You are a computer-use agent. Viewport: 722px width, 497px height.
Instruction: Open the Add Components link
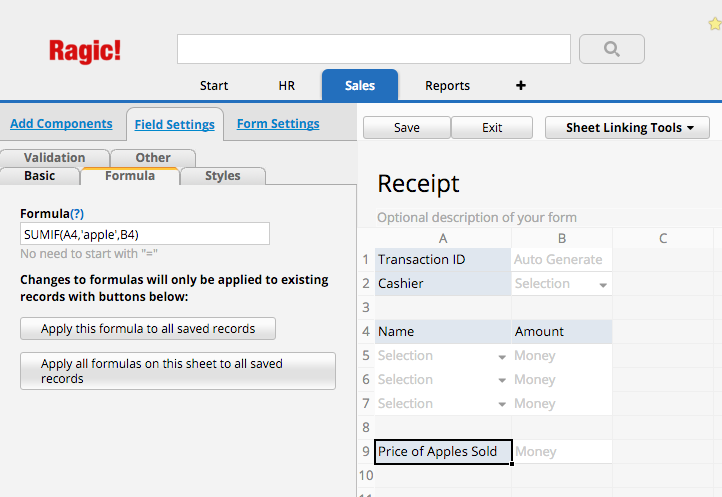click(61, 123)
